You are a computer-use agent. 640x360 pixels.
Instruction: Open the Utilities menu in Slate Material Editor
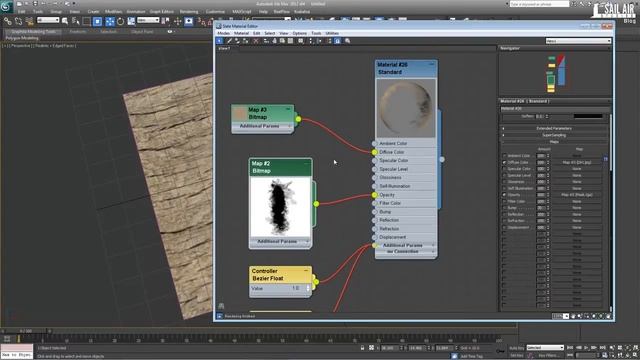pos(332,33)
